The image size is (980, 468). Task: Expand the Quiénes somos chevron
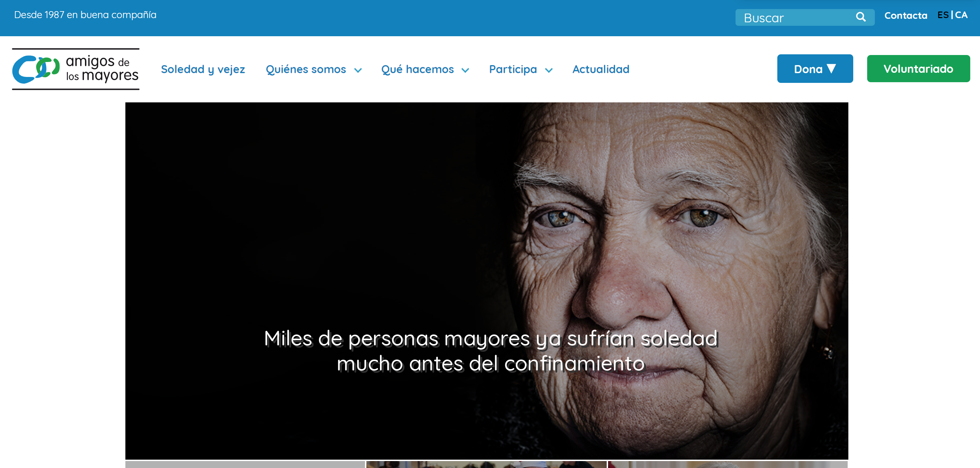pyautogui.click(x=358, y=70)
